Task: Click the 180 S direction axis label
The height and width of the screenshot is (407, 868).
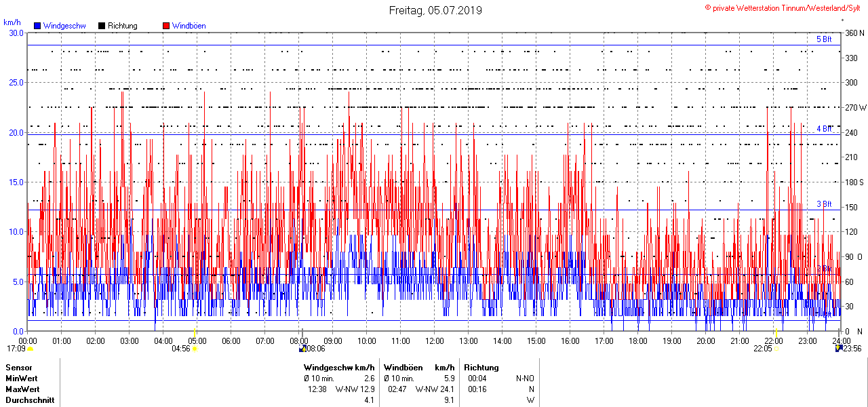Action: click(854, 182)
